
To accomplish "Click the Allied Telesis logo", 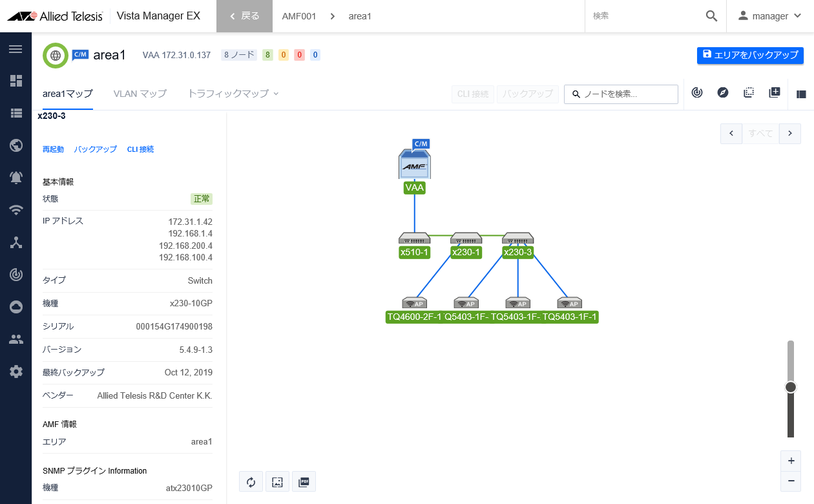I will pos(55,16).
